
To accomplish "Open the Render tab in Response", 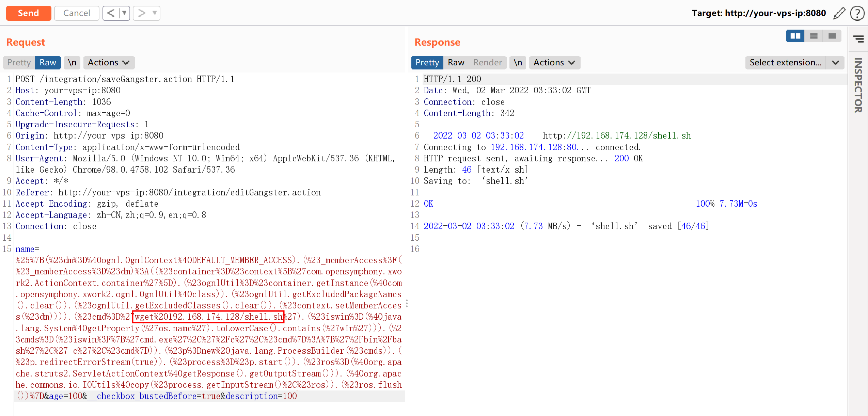I will (487, 63).
